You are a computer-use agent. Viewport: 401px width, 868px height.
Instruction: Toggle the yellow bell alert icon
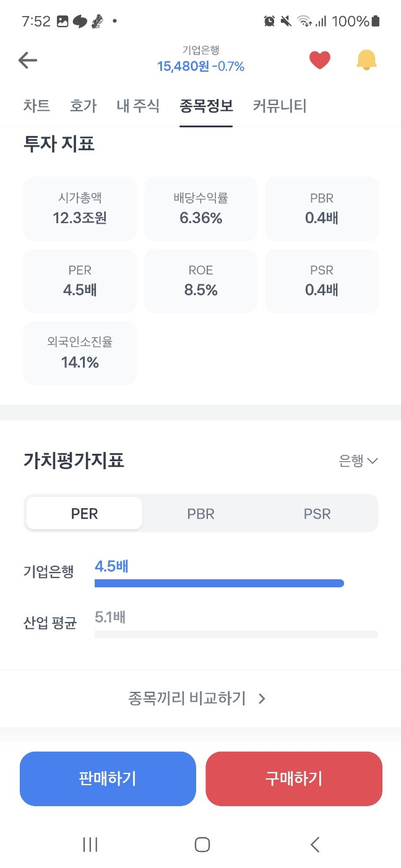coord(366,60)
